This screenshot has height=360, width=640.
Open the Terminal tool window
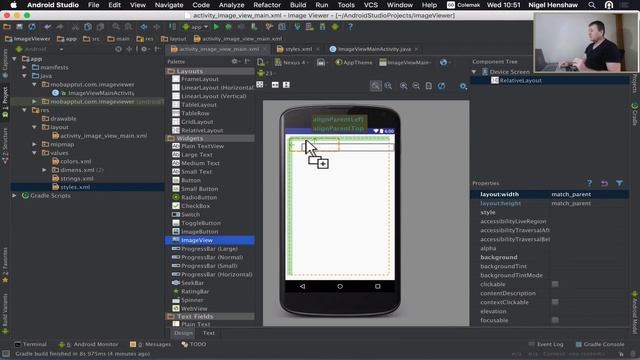tap(31, 344)
